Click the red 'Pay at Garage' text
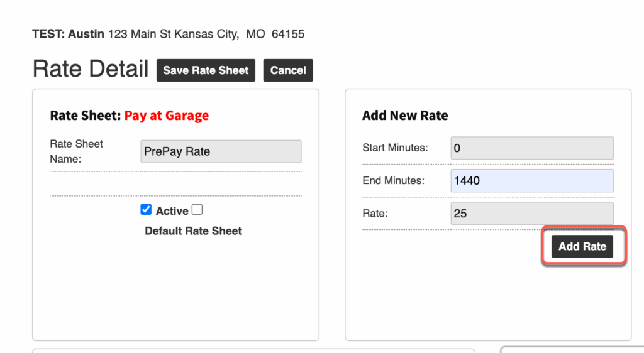 point(166,116)
